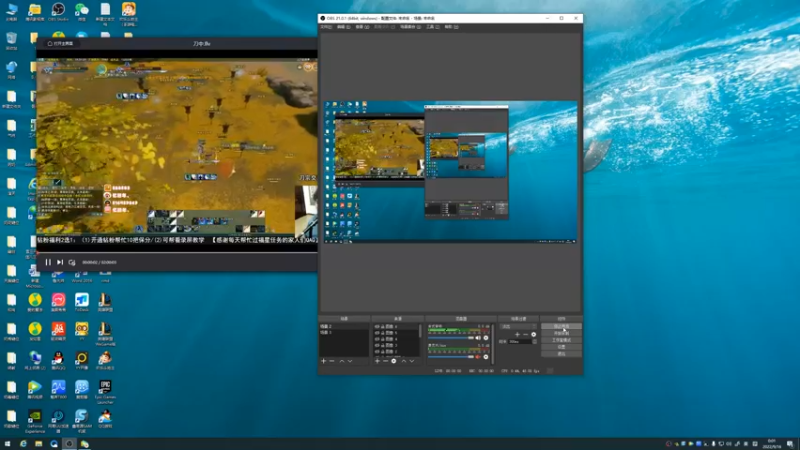Click the Studio Mode button in Controls

coord(561,340)
